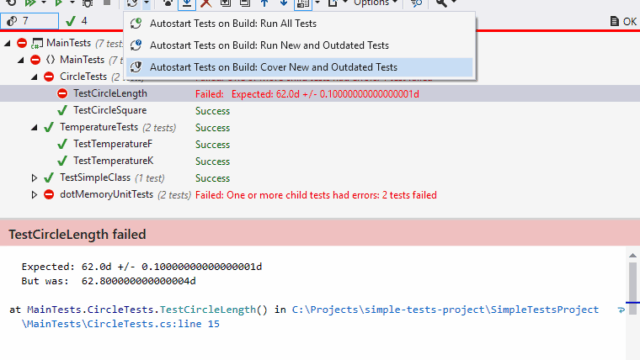Click the red failed icon beside dotMemoryUnitTests
This screenshot has width=640, height=360.
[x=49, y=194]
